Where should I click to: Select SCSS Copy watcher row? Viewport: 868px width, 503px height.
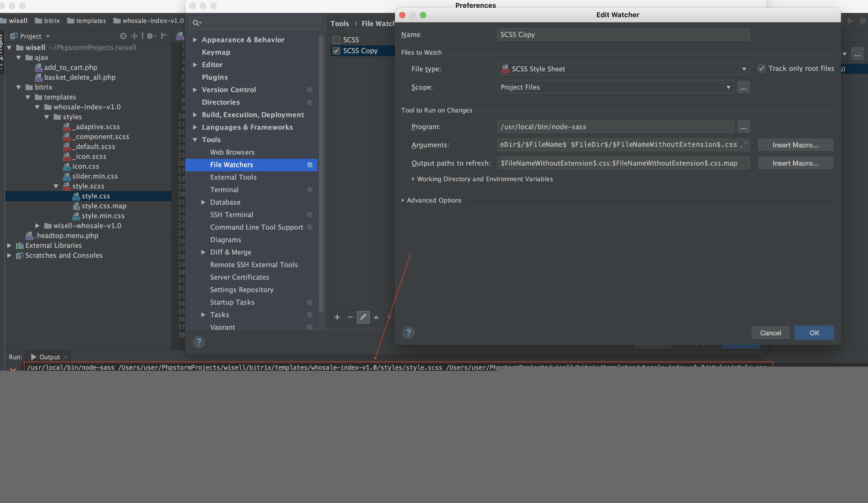[x=363, y=51]
